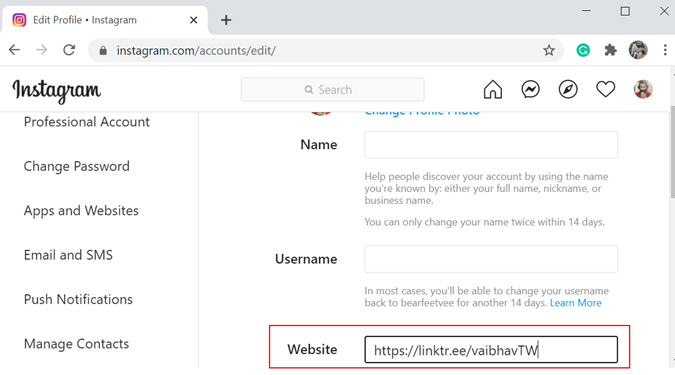The height and width of the screenshot is (375, 675).
Task: Click the Instagram Search box
Action: coord(332,90)
